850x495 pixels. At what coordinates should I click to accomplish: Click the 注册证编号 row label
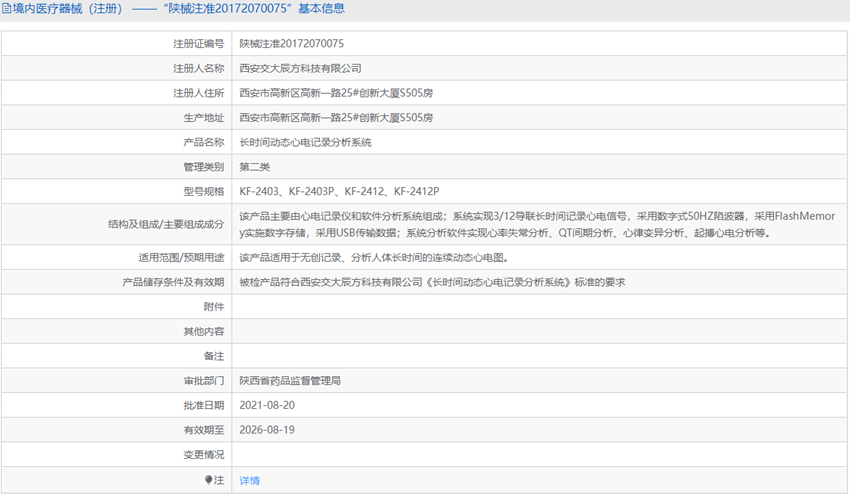[198, 44]
